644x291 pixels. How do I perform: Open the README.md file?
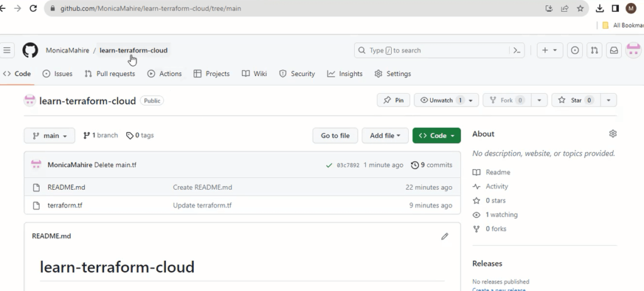click(x=67, y=187)
